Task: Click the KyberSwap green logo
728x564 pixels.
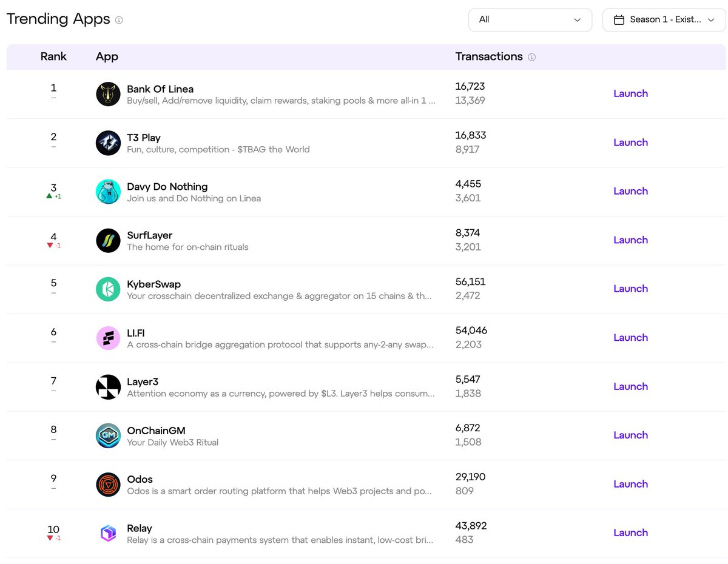Action: coord(108,289)
